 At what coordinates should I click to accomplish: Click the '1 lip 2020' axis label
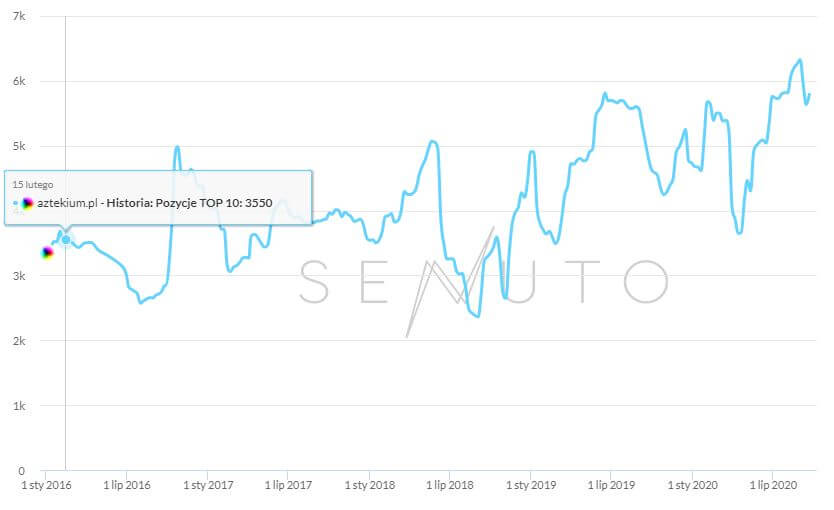pyautogui.click(x=774, y=485)
